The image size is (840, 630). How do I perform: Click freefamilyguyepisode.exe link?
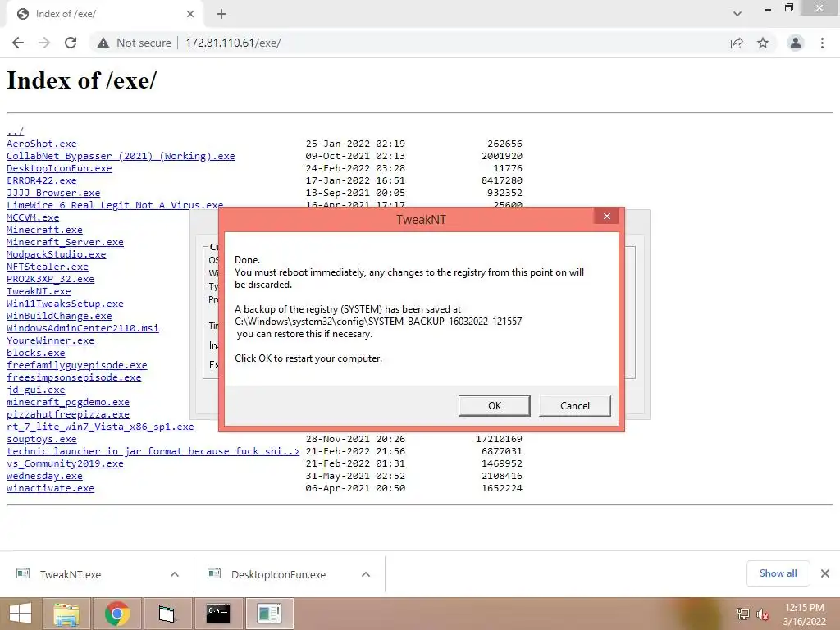[x=76, y=365]
